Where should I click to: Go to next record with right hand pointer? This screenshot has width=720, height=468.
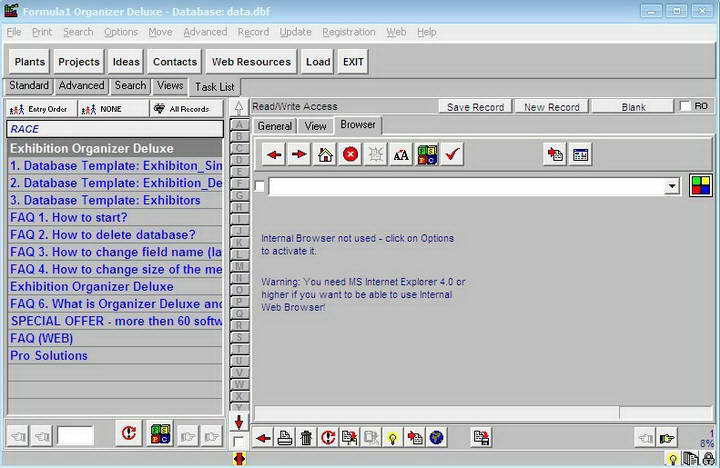[x=667, y=438]
